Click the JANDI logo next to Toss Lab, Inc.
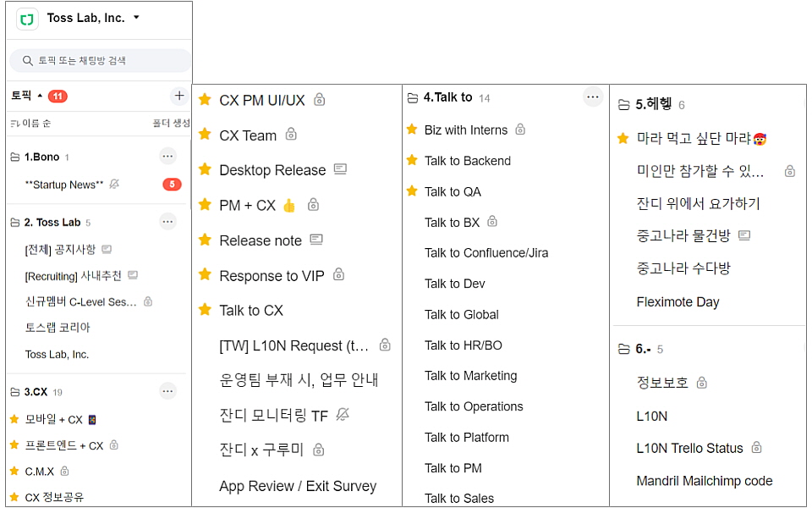Screen dimensions: 812x508 coord(27,19)
